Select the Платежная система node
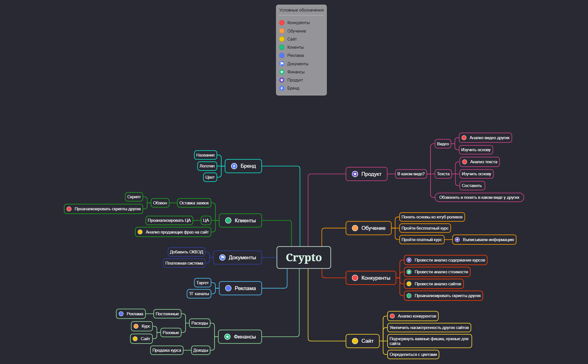 point(184,263)
